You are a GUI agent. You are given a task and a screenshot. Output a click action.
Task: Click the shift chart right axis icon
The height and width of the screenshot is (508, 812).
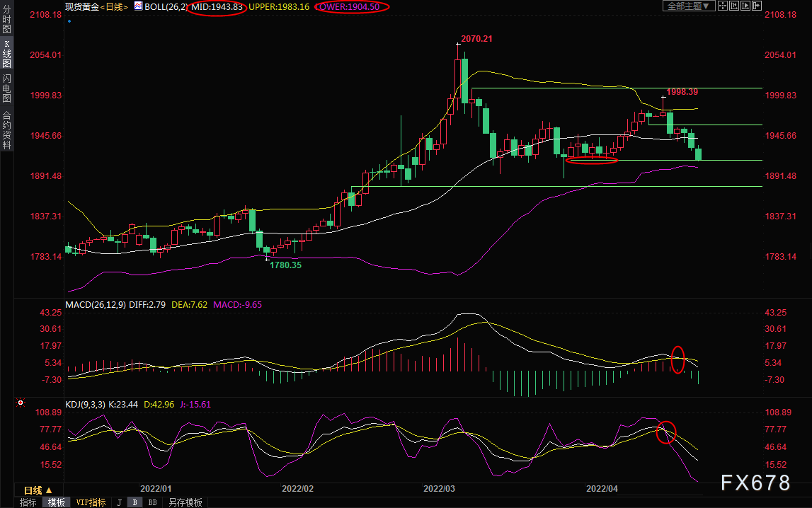745,6
